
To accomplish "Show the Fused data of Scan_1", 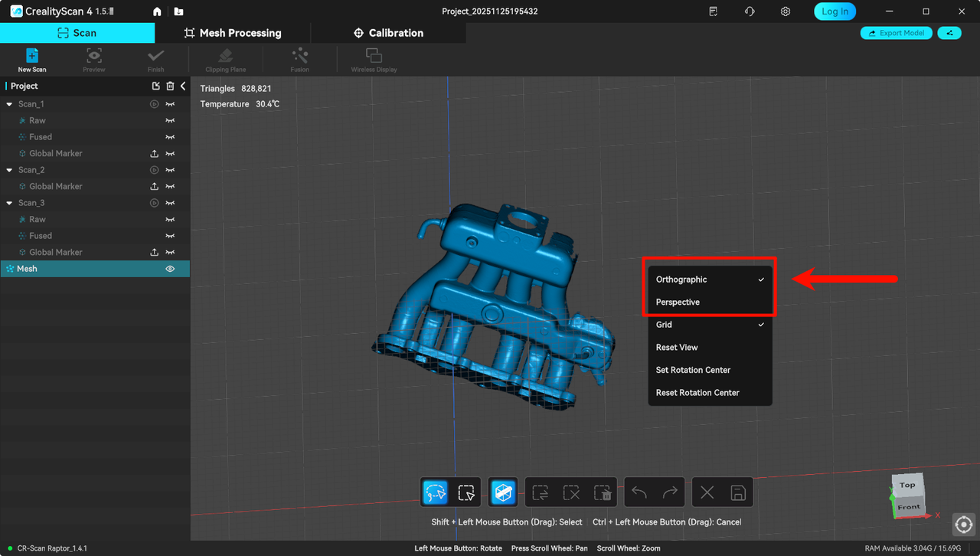I will coord(169,136).
